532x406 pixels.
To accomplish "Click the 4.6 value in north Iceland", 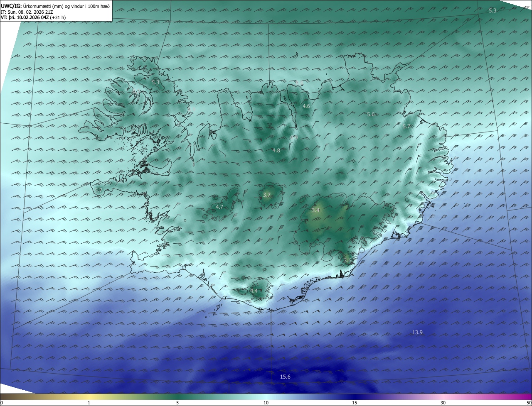I will pyautogui.click(x=306, y=106).
